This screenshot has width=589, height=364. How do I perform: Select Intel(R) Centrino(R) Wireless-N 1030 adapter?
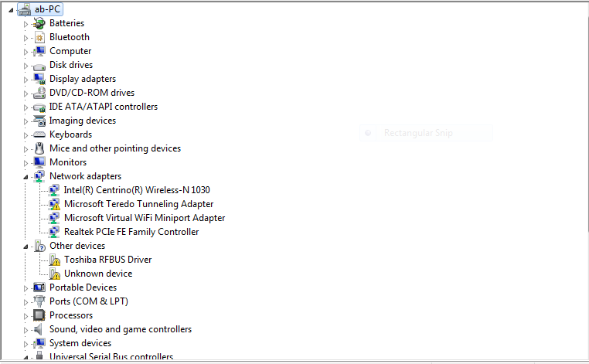pyautogui.click(x=137, y=190)
